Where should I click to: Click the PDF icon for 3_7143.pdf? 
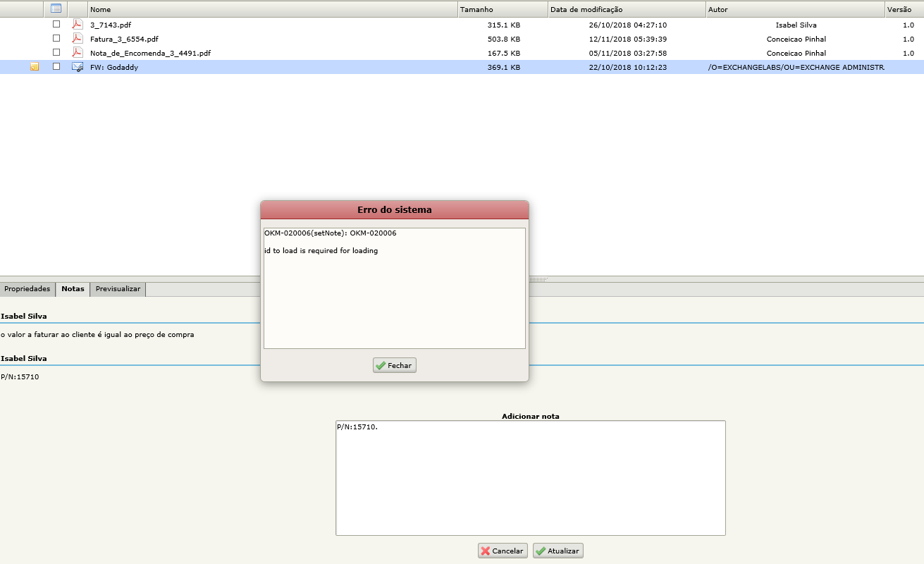[x=78, y=25]
